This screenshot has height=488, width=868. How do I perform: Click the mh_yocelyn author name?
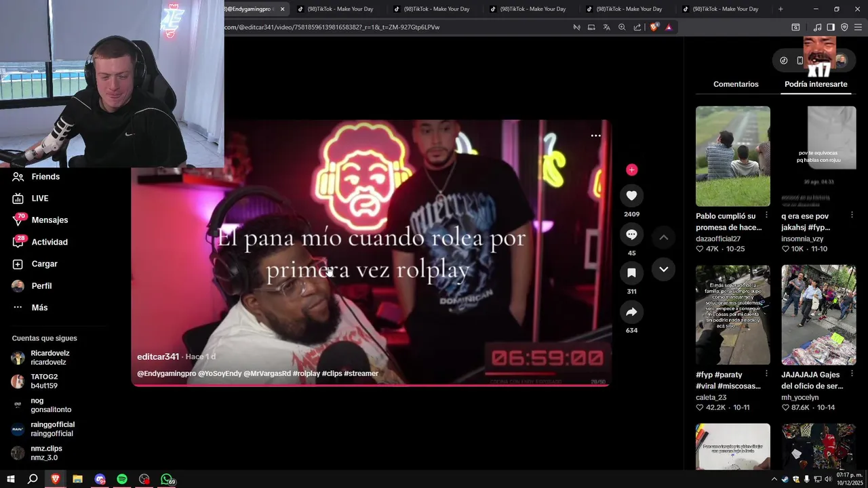click(x=800, y=397)
